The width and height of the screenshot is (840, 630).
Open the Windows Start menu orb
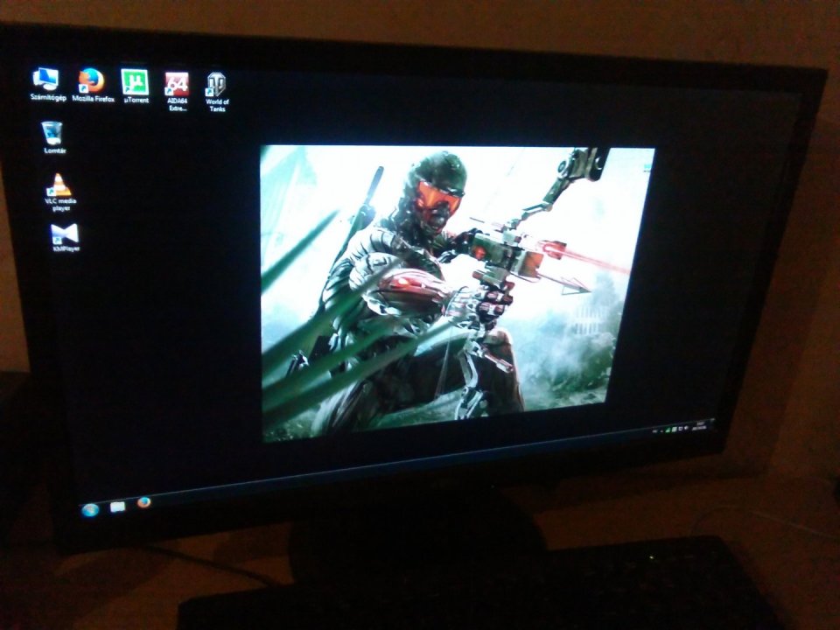(x=90, y=509)
